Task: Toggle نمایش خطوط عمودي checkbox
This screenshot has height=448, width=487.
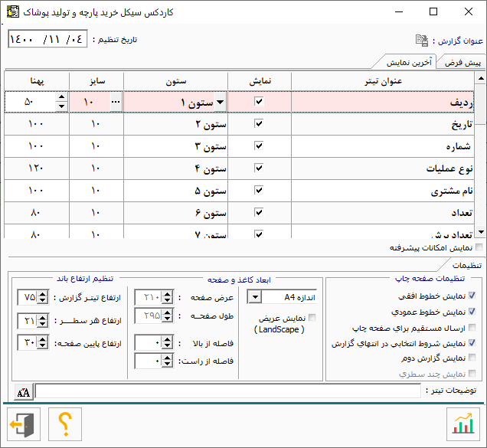Action: pos(472,311)
